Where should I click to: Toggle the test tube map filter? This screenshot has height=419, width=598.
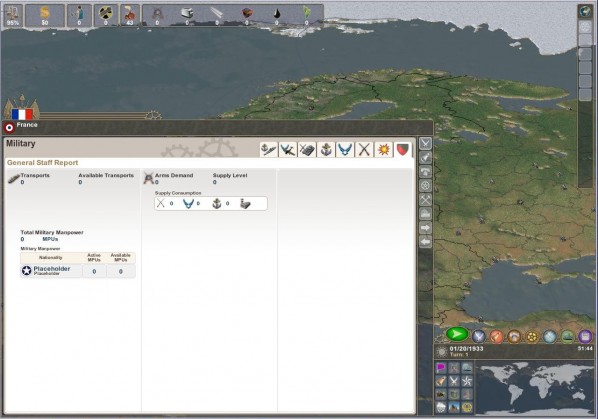[x=441, y=381]
